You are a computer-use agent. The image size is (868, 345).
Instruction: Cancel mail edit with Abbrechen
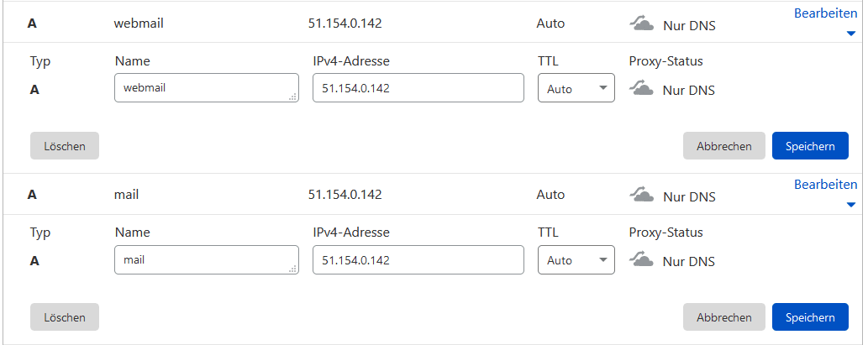tap(724, 317)
